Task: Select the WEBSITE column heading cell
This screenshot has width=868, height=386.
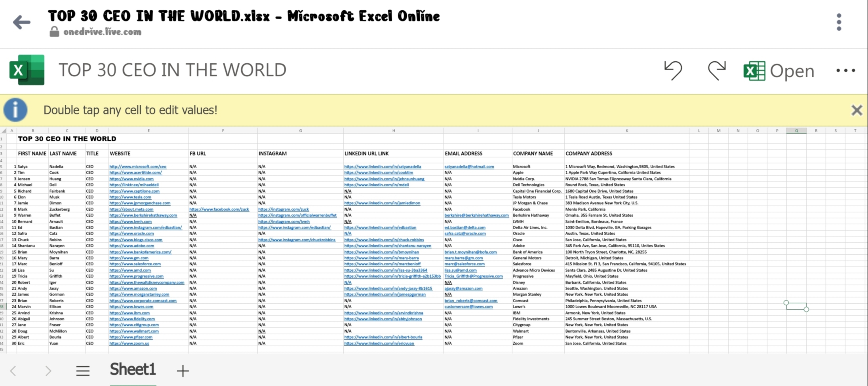Action: click(x=120, y=153)
